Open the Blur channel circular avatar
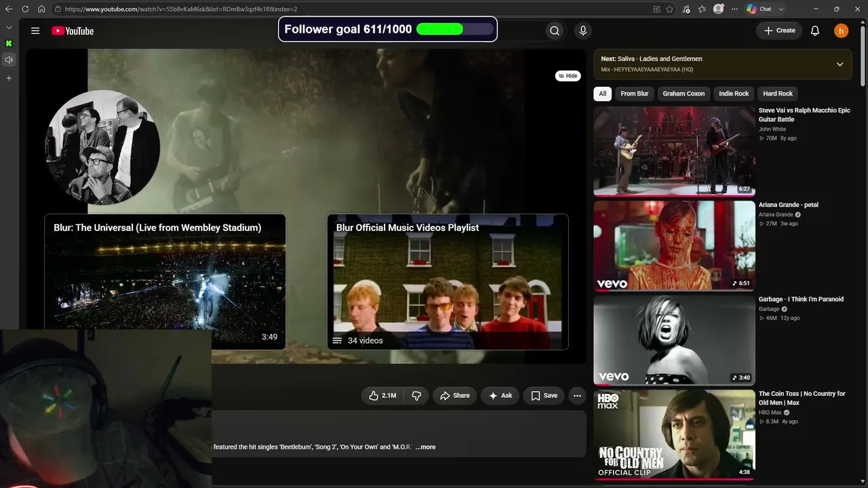868x488 pixels. [x=103, y=148]
